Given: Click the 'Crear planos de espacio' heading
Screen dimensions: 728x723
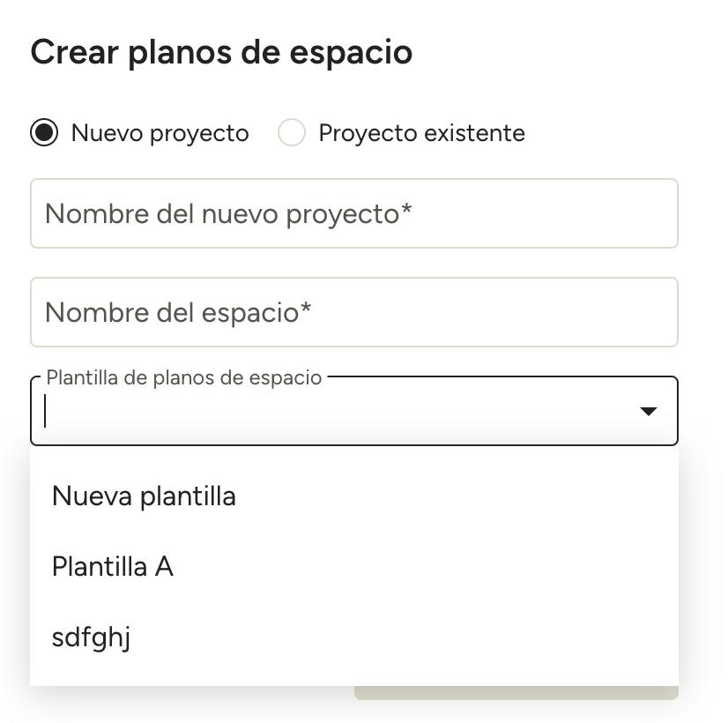Looking at the screenshot, I should (x=221, y=52).
